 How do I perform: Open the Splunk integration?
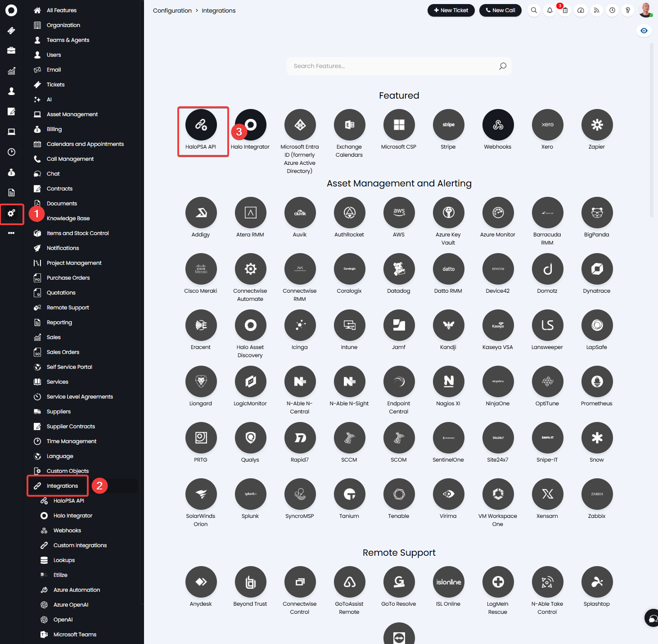[x=251, y=494]
